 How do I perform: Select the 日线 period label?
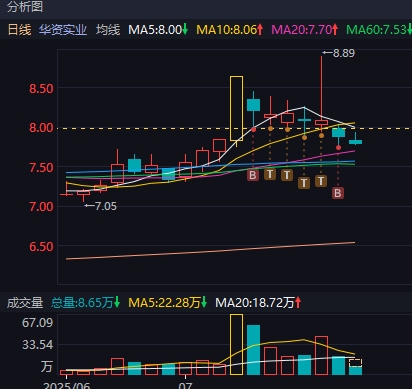tap(19, 30)
